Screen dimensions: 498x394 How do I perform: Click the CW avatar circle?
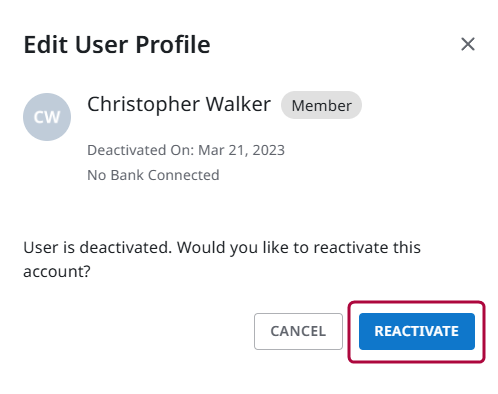[x=47, y=117]
